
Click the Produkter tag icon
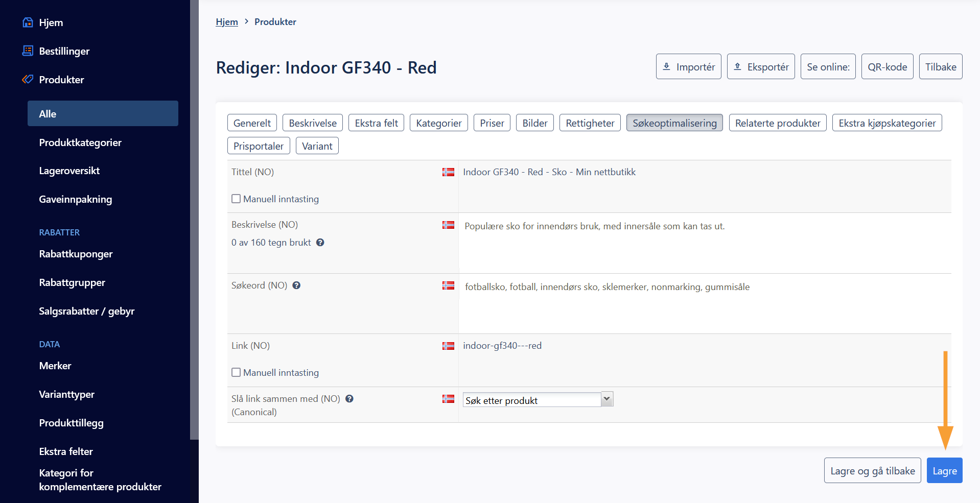click(28, 79)
